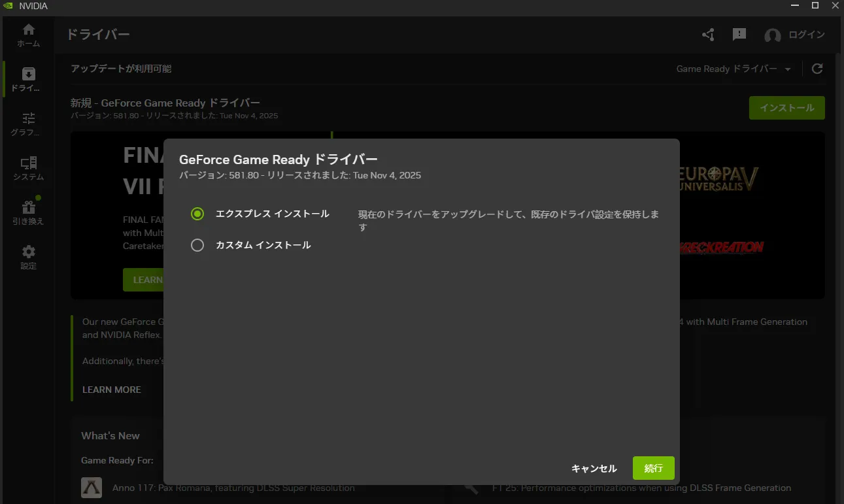
Task: Click the NVIDIA logo in title bar
Action: [x=8, y=6]
